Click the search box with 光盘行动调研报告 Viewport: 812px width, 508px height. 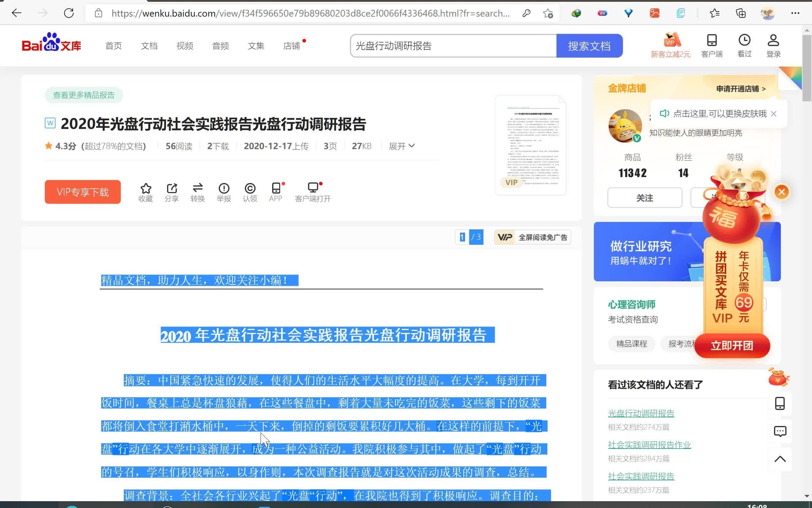pos(454,46)
